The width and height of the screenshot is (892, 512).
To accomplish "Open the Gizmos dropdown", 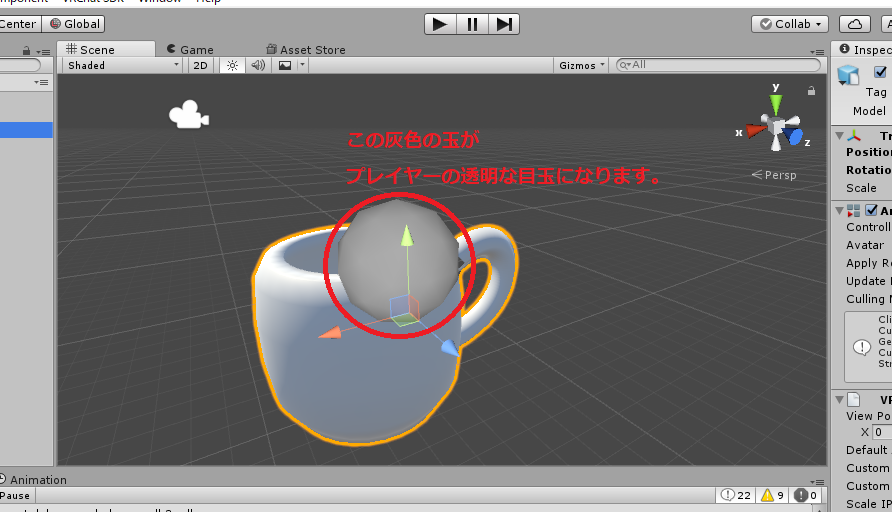I will coord(581,65).
